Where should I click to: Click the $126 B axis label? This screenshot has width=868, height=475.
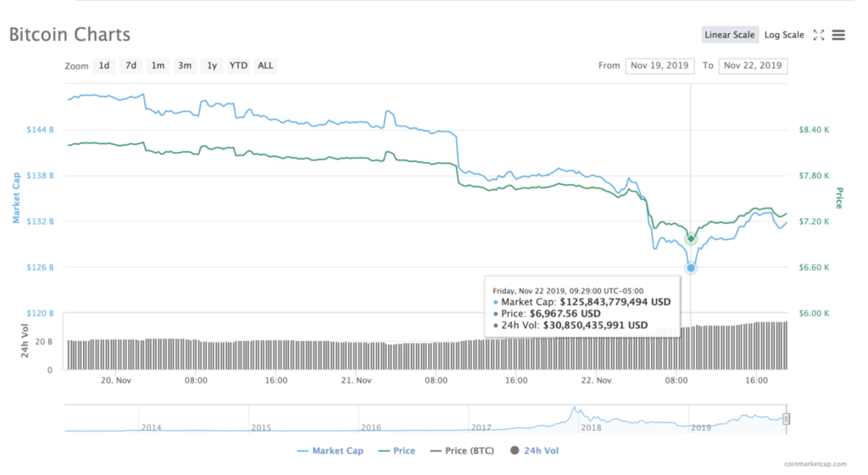(41, 267)
